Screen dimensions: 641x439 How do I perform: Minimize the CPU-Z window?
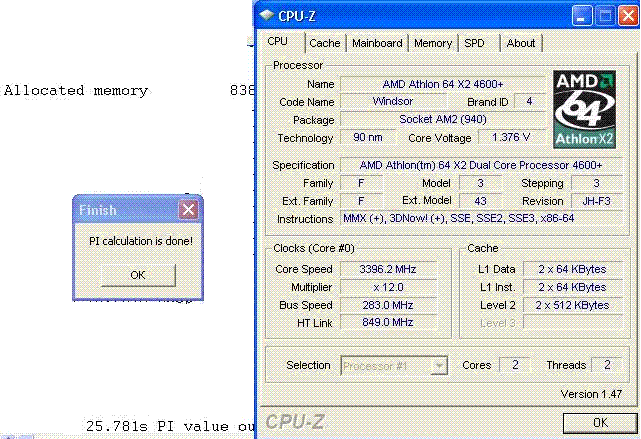coord(582,16)
